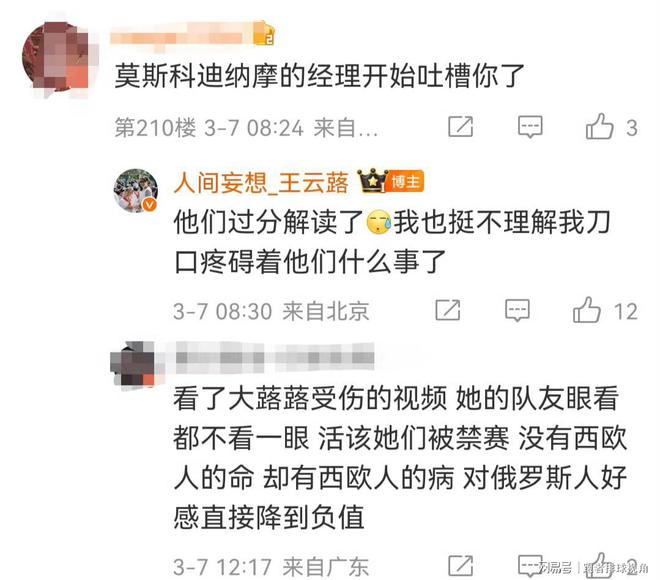The height and width of the screenshot is (580, 660).
Task: Open 王云蕗's avatar picture
Action: [x=136, y=190]
